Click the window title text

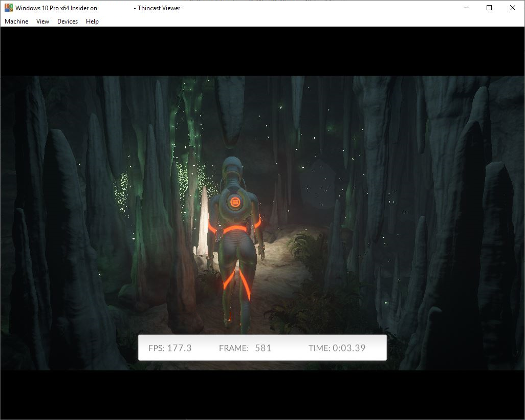pyautogui.click(x=98, y=8)
